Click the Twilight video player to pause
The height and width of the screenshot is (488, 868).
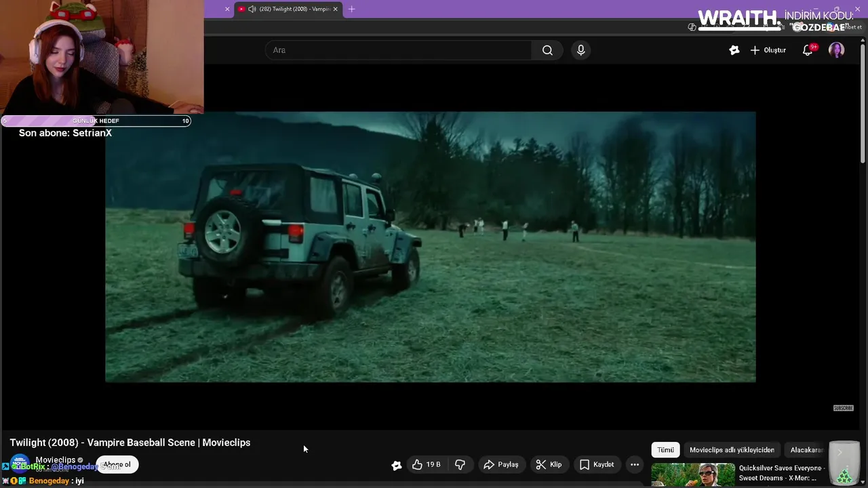click(430, 247)
